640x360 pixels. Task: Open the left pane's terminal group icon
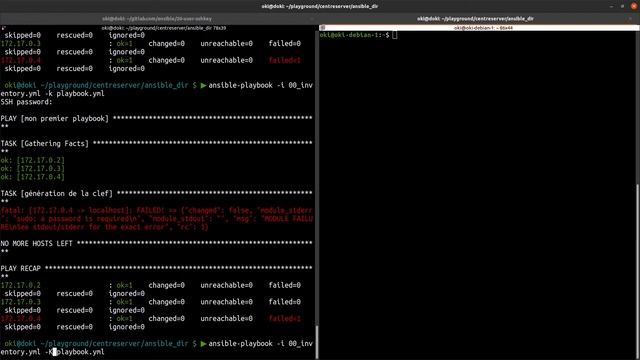[x=3, y=28]
